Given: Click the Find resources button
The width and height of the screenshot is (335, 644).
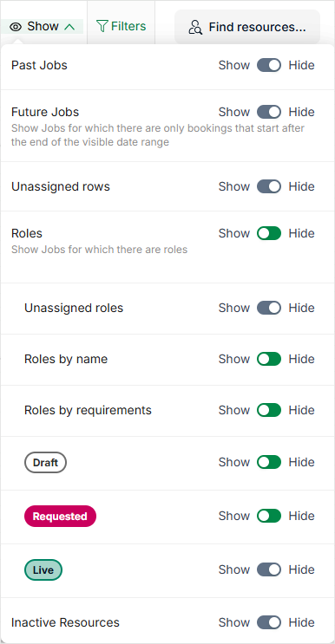Looking at the screenshot, I should (247, 27).
